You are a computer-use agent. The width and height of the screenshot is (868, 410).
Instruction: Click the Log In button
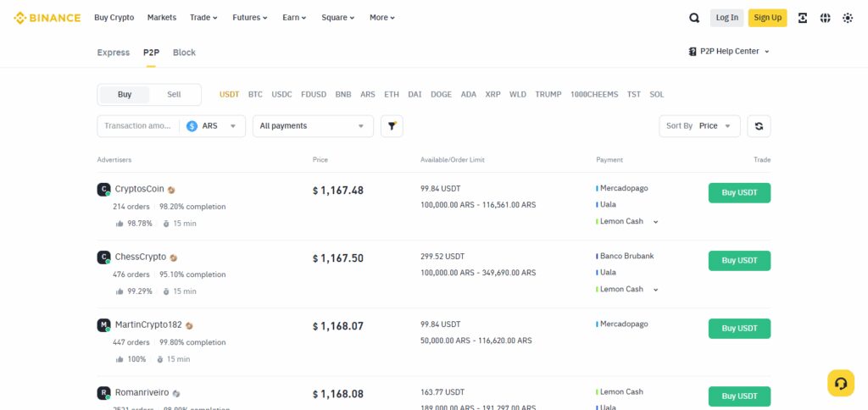pyautogui.click(x=726, y=18)
